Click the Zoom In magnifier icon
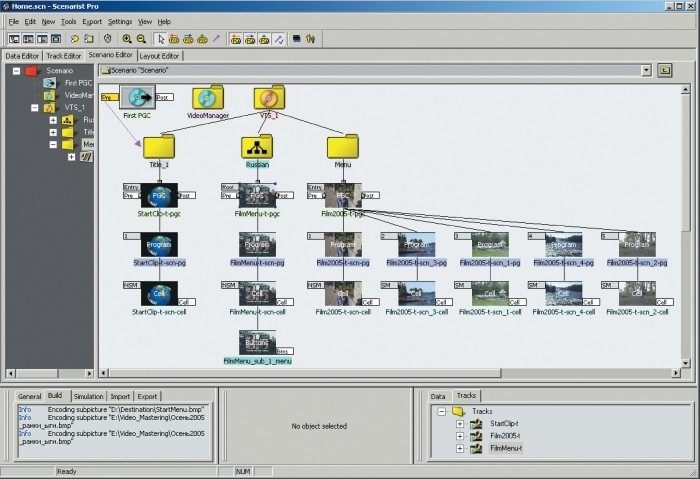Image resolution: width=700 pixels, height=479 pixels. coord(127,39)
